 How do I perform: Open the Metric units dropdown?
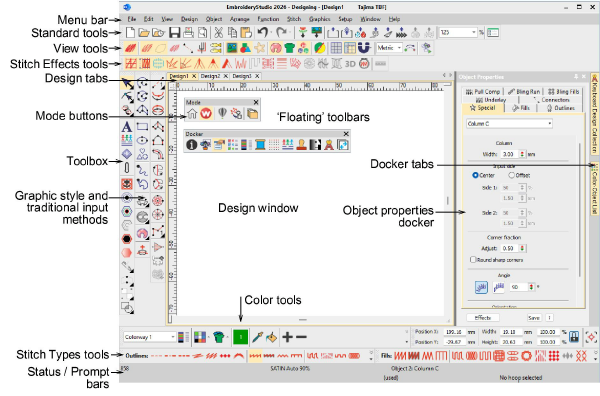pos(399,48)
